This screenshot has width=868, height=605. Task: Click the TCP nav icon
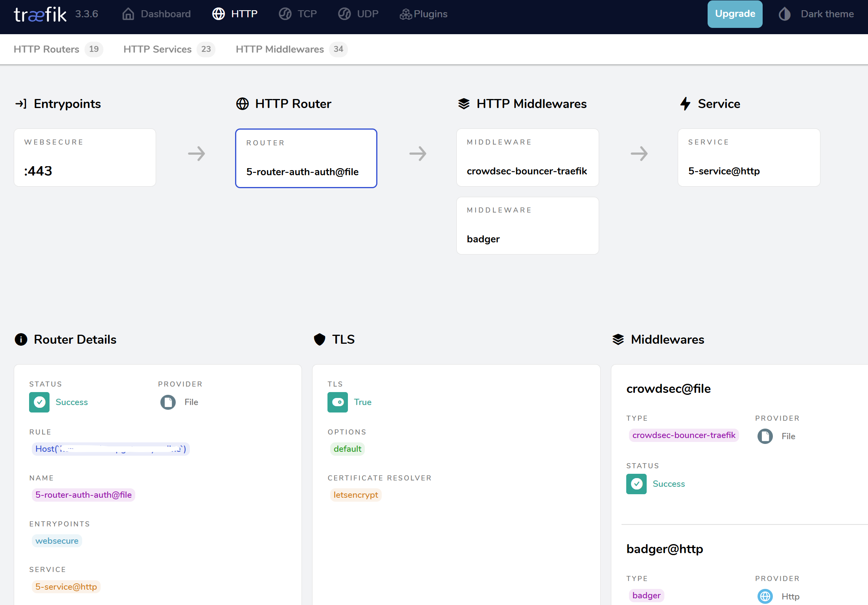coord(285,14)
